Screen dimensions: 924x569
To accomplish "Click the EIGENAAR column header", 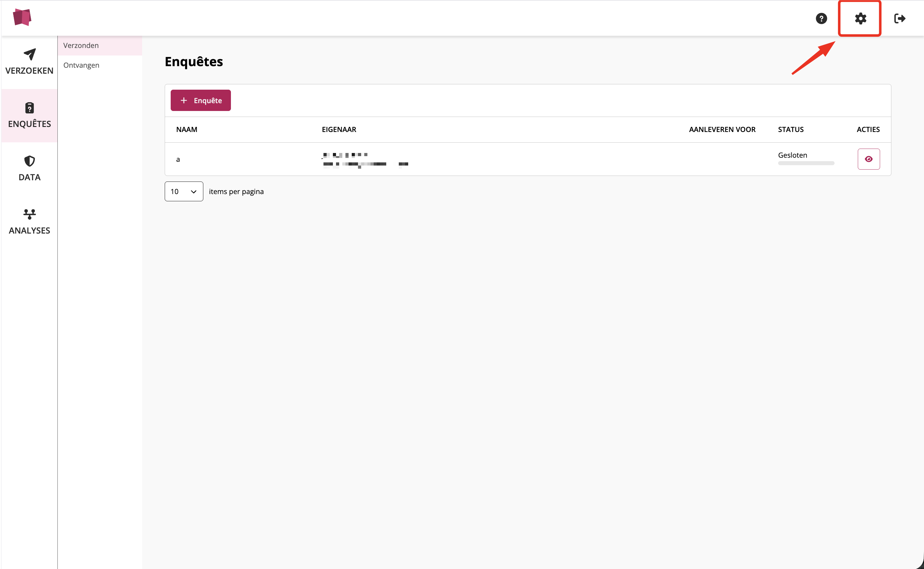I will pos(339,129).
